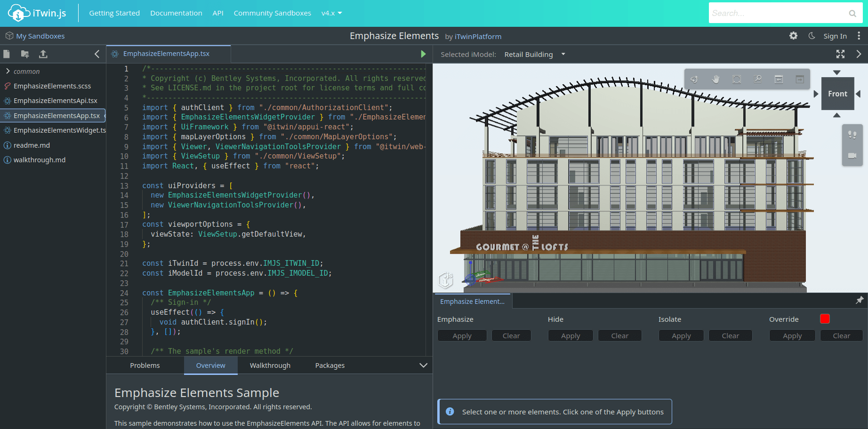Click the View Redo tool
The image size is (868, 429).
pyautogui.click(x=800, y=79)
